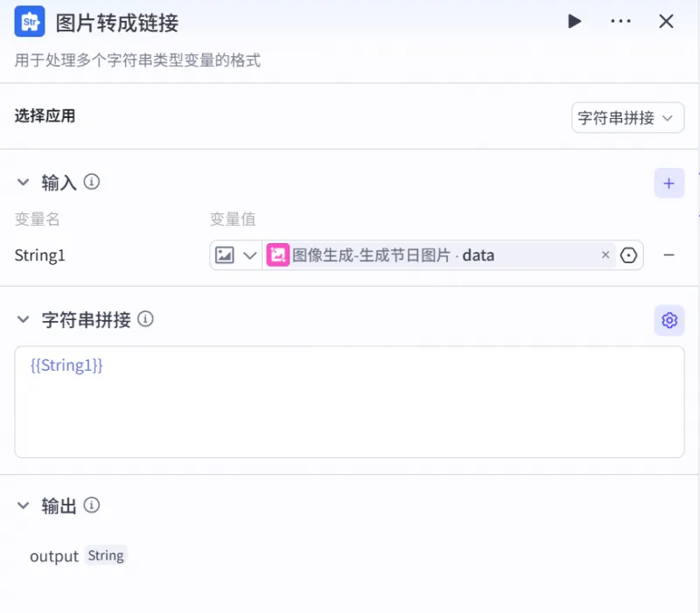
Task: Click the hexagon variable selector icon
Action: coord(628,255)
